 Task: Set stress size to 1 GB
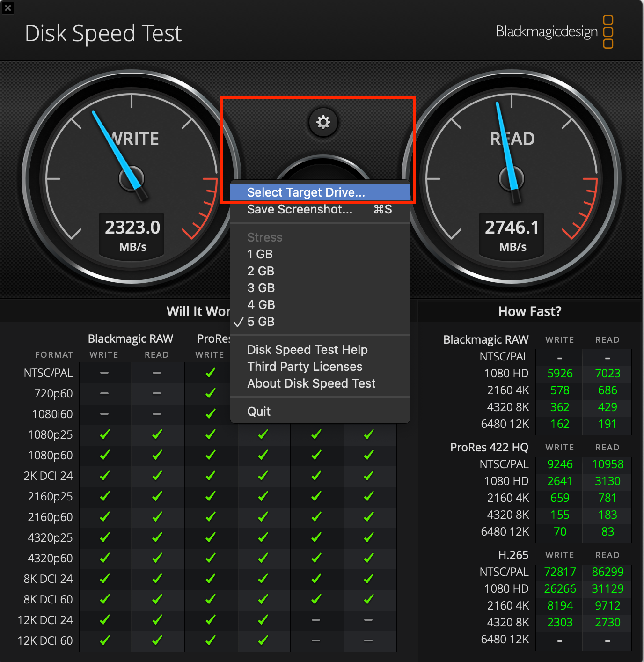320,254
